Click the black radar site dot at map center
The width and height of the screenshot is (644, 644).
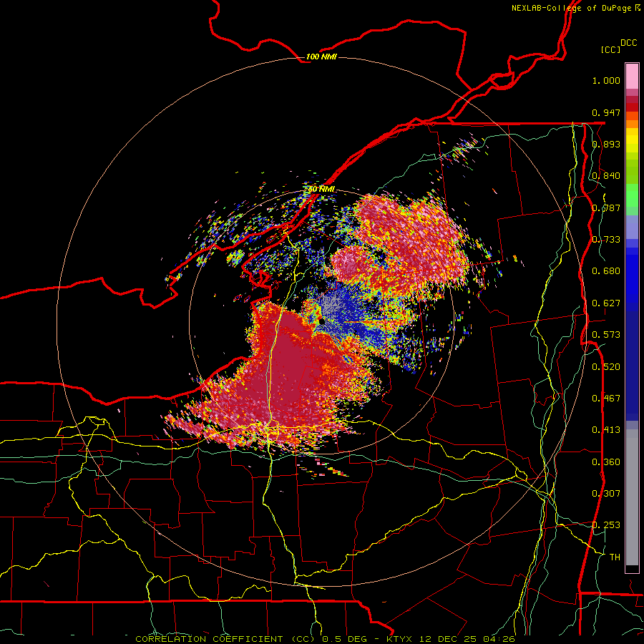click(323, 323)
